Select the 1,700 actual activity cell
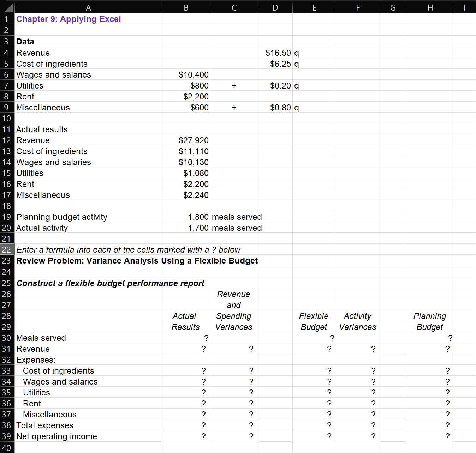The image size is (476, 453). click(185, 228)
